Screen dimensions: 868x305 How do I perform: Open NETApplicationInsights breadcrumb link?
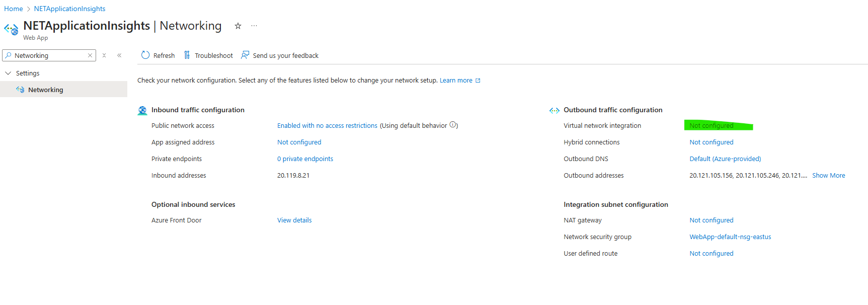tap(69, 9)
